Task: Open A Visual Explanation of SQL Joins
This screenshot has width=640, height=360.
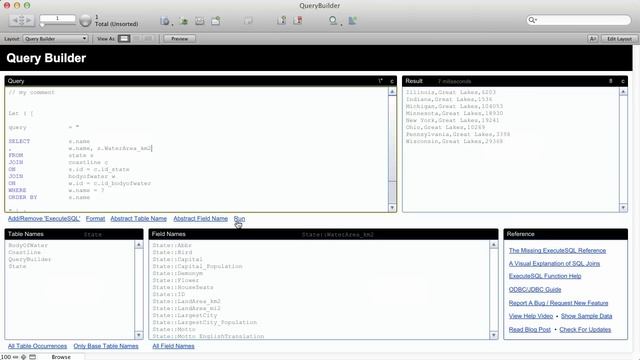Action: [x=554, y=264]
